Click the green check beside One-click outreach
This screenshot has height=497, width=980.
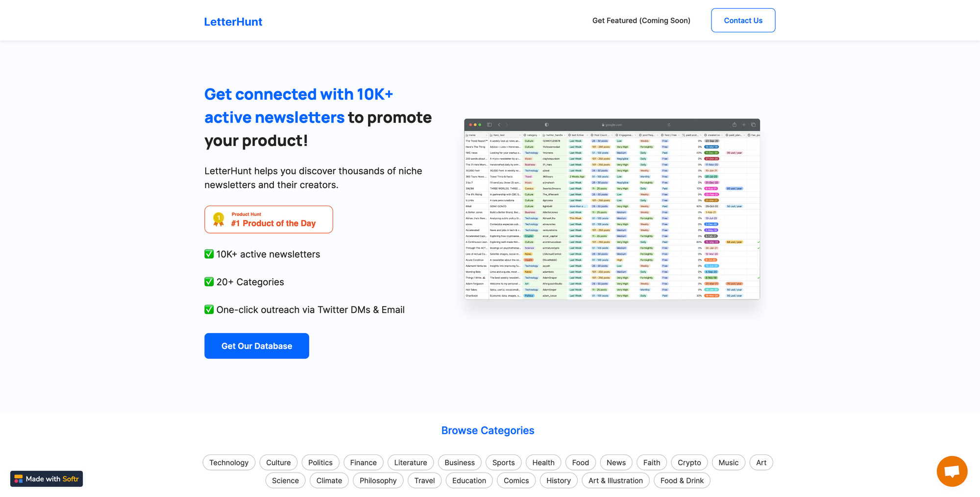tap(209, 310)
